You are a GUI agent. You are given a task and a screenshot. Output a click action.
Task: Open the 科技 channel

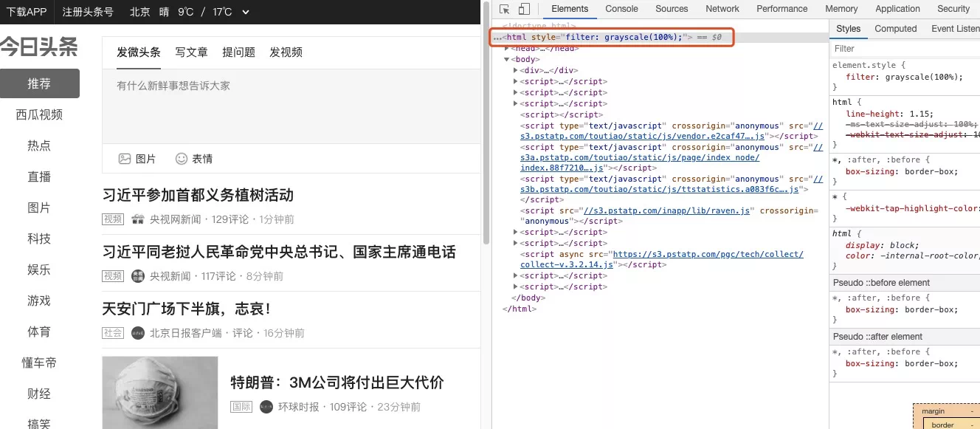[39, 238]
